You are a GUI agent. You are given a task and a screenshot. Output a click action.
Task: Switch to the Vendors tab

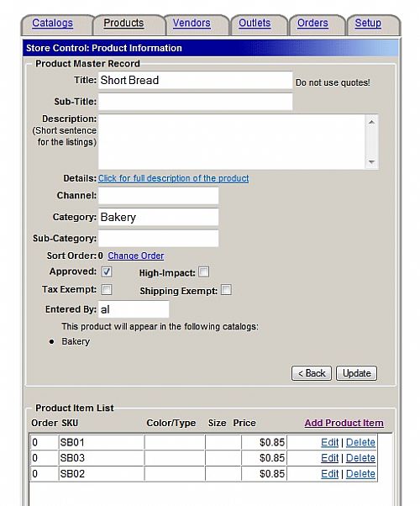click(x=192, y=24)
